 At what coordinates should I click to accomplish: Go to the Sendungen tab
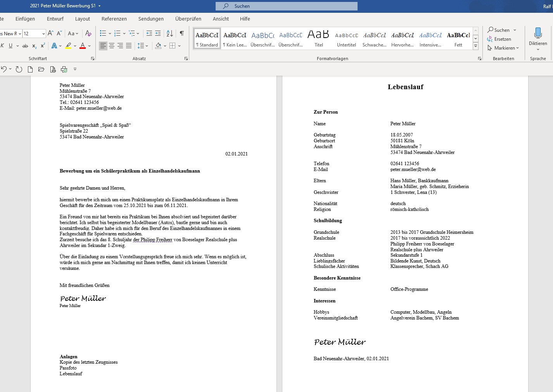coord(151,19)
